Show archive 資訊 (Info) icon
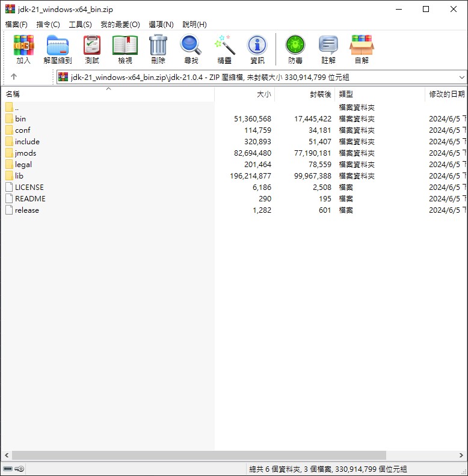The width and height of the screenshot is (468, 476). click(257, 49)
